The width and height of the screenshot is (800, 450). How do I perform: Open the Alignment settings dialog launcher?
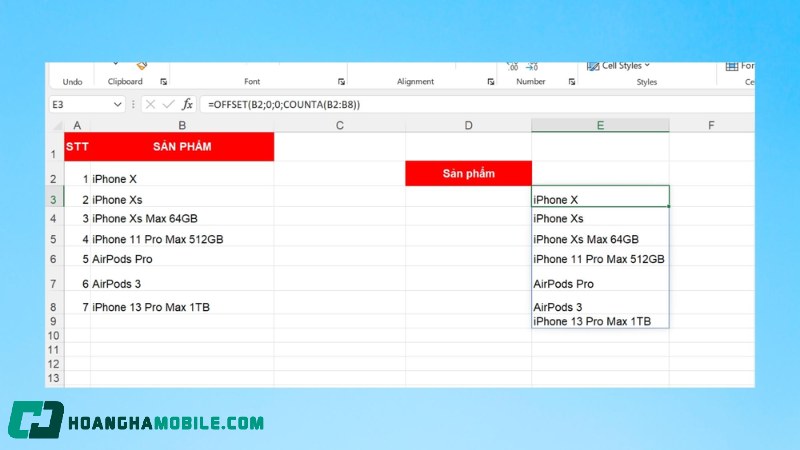coord(490,82)
